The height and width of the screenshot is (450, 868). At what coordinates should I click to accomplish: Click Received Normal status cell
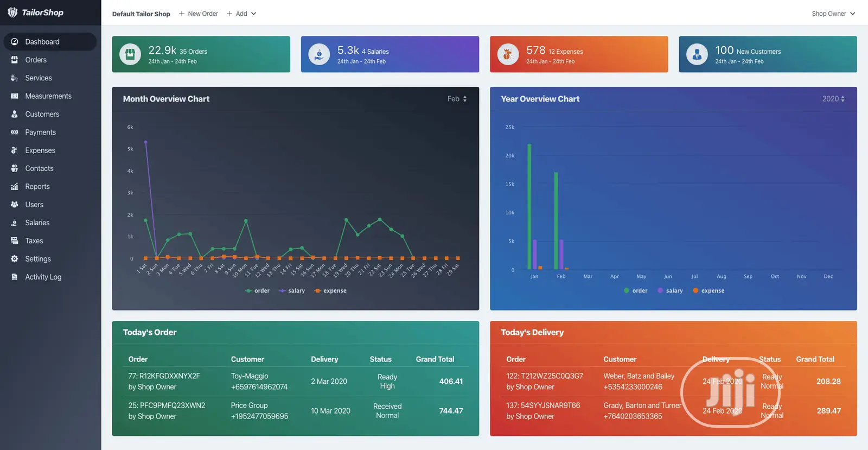(x=387, y=411)
